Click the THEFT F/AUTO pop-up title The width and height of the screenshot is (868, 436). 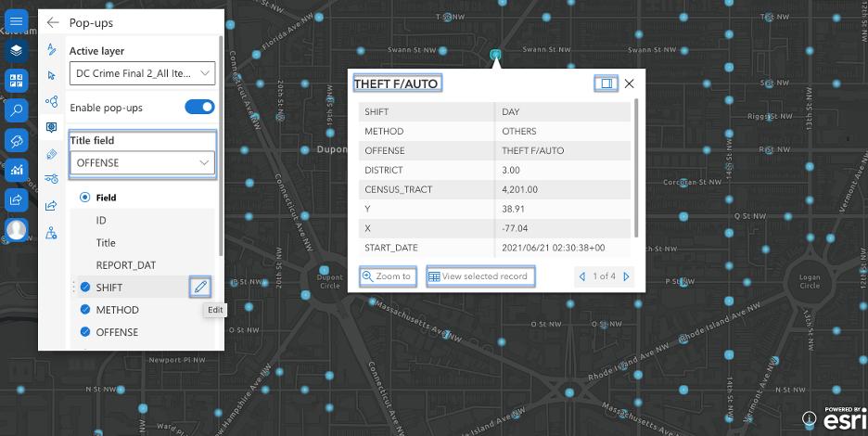[x=396, y=83]
